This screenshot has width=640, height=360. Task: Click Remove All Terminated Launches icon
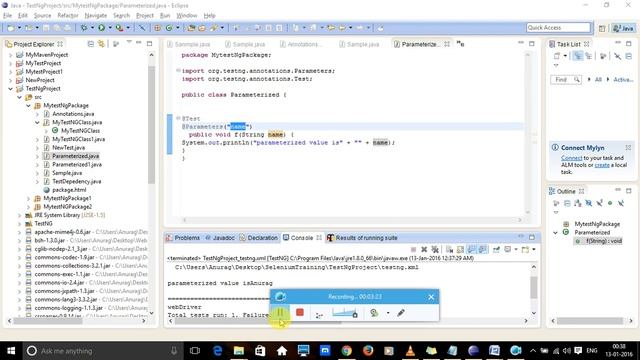(435, 249)
